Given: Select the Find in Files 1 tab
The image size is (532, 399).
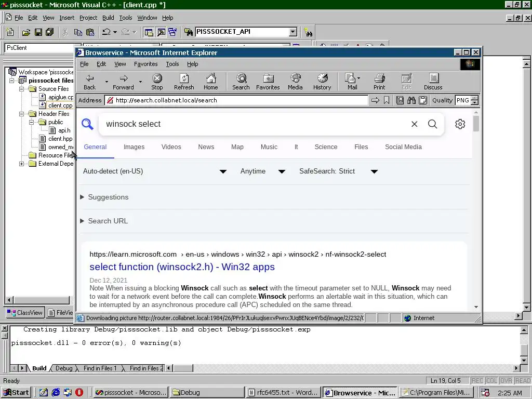Looking at the screenshot, I should pyautogui.click(x=100, y=368).
